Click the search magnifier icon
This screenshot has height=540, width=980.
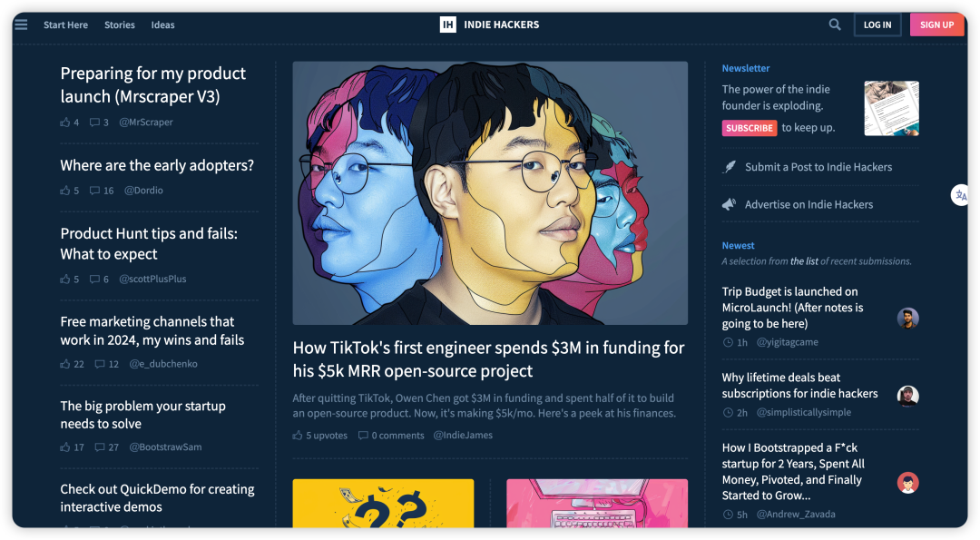pos(835,25)
